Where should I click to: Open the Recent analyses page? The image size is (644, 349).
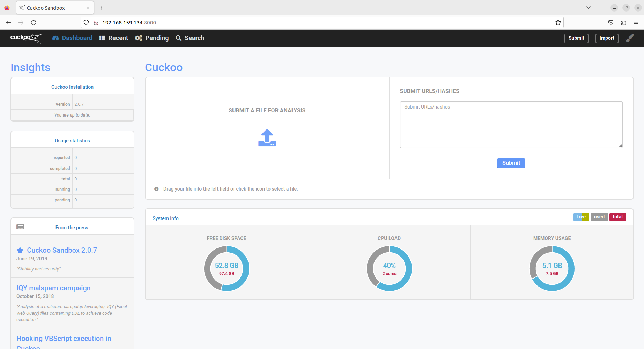[114, 38]
